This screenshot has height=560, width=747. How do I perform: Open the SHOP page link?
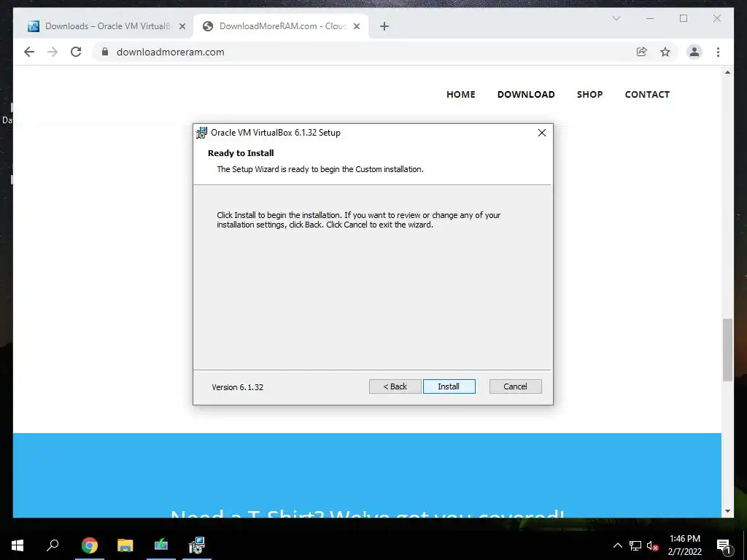[x=589, y=94]
